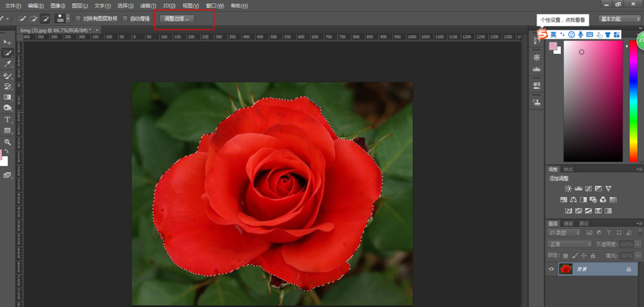Add a Color Balance adjustment

[x=573, y=200]
